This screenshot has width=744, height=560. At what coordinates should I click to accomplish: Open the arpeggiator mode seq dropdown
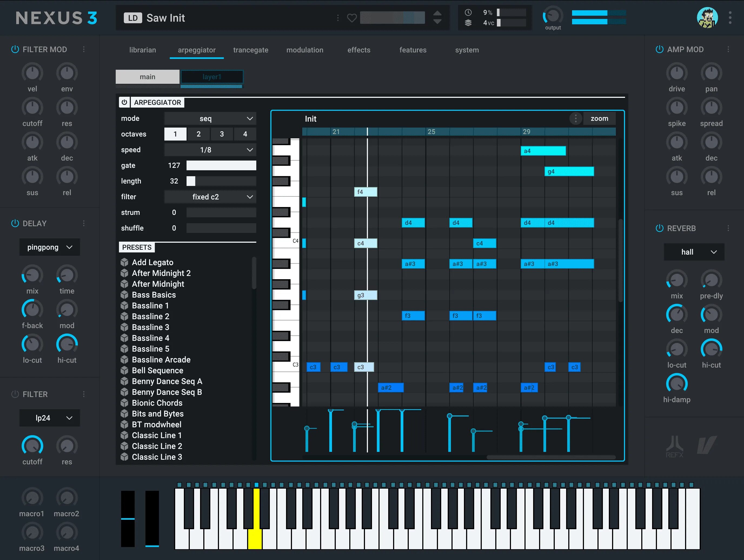(x=210, y=118)
